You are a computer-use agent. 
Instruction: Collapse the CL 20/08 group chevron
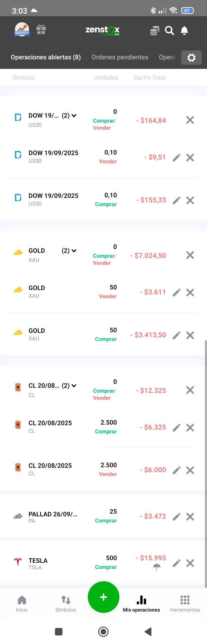(74, 386)
